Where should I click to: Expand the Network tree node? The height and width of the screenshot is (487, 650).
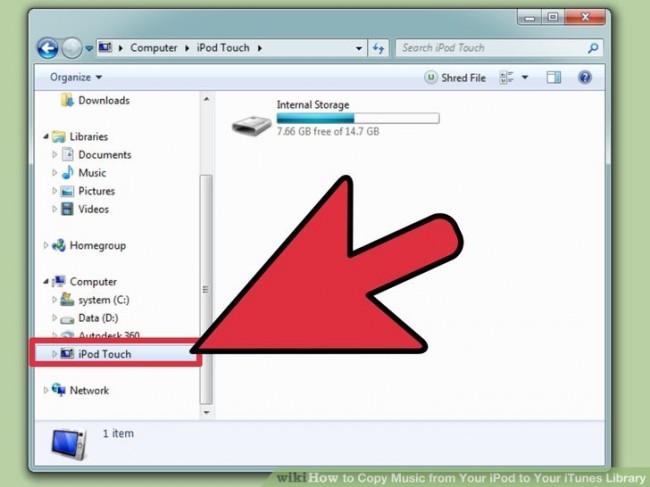[46, 391]
